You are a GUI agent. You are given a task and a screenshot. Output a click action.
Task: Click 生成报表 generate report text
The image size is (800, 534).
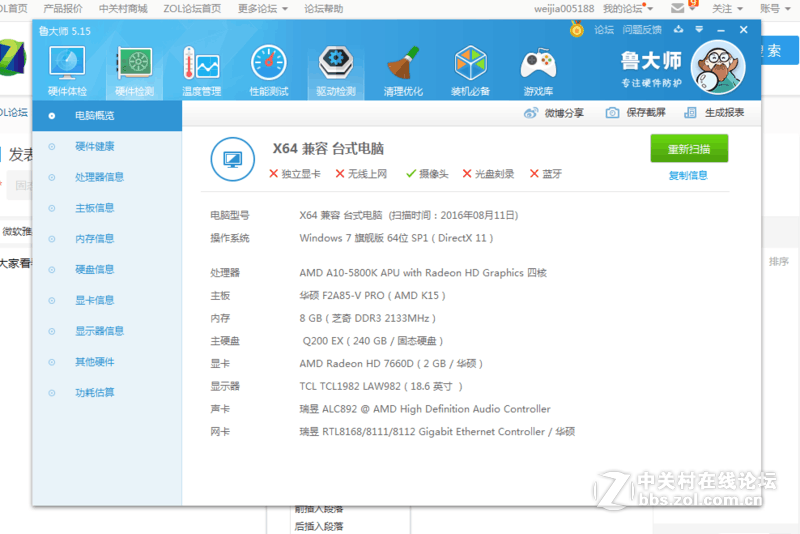click(x=724, y=113)
